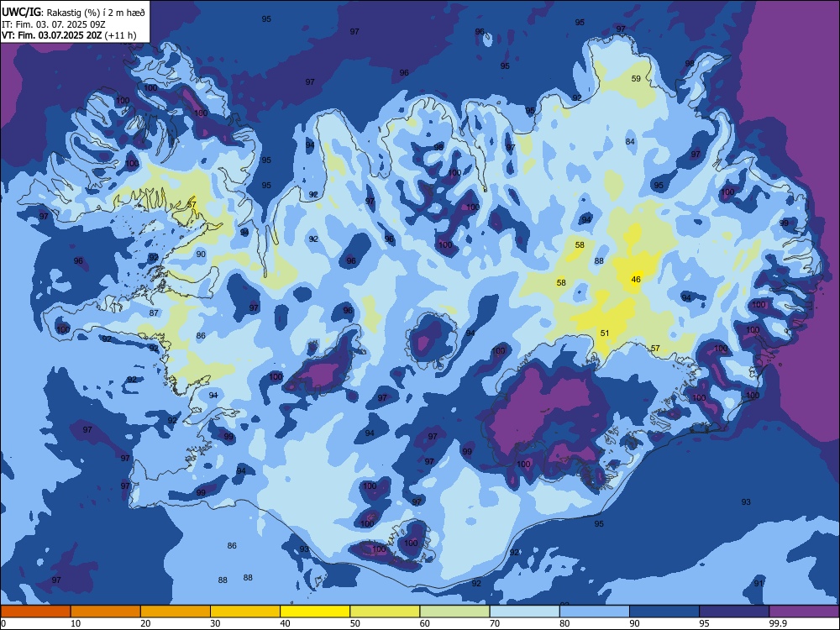Choose the pale green 60–70 legend swatch
This screenshot has width=840, height=630.
tap(454, 612)
